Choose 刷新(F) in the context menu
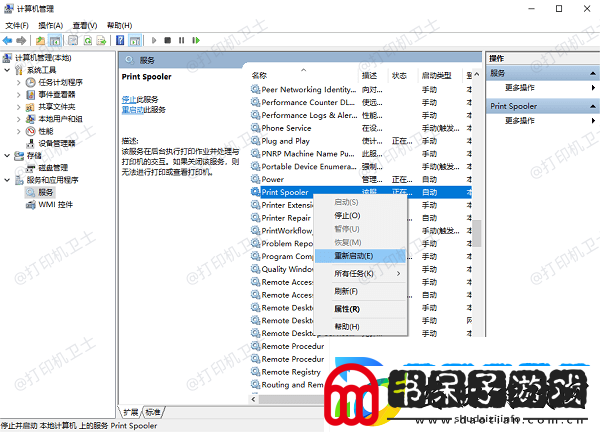The width and height of the screenshot is (600, 432). click(360, 292)
